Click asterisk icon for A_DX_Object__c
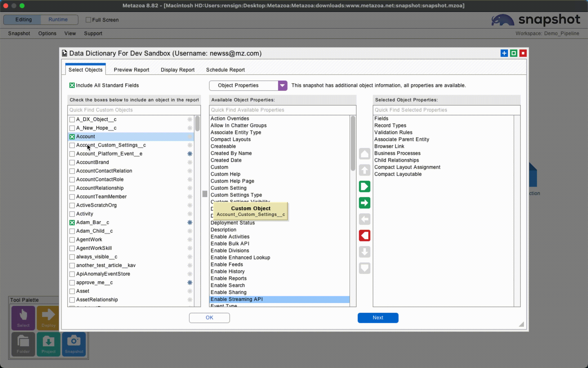Image resolution: width=588 pixels, height=368 pixels. 190,119
